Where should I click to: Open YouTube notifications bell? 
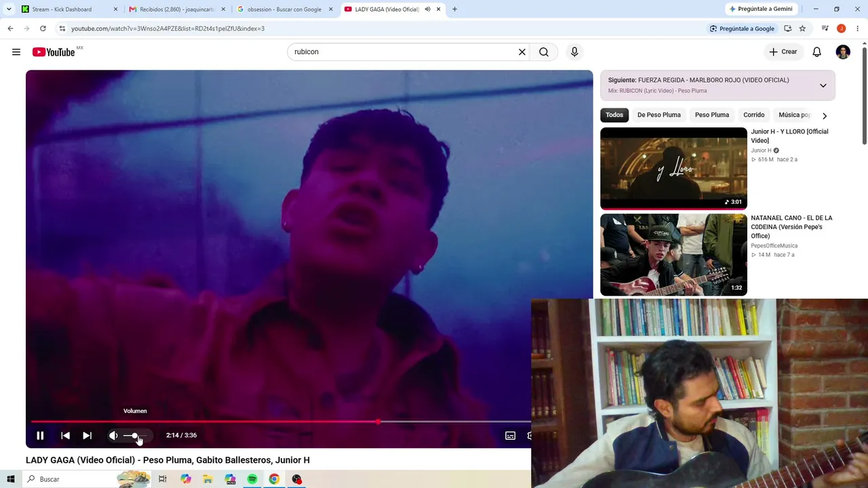817,52
